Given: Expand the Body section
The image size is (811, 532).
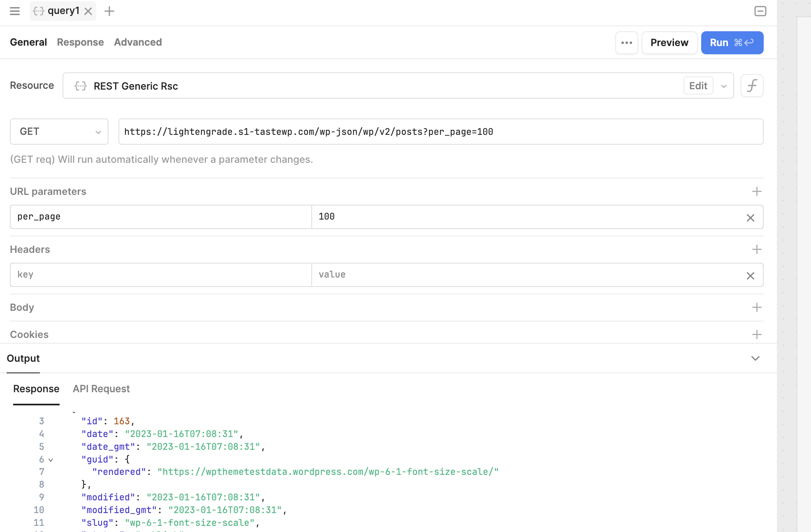Looking at the screenshot, I should click(x=756, y=308).
